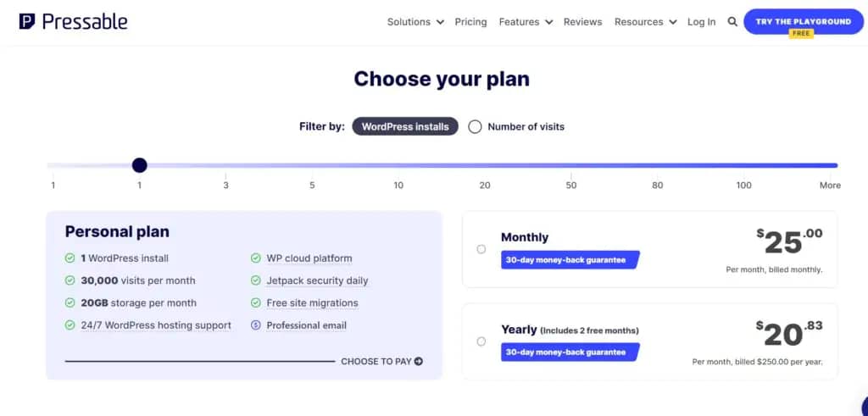Select the Yearly billing radio button
The height and width of the screenshot is (416, 868).
(x=481, y=341)
